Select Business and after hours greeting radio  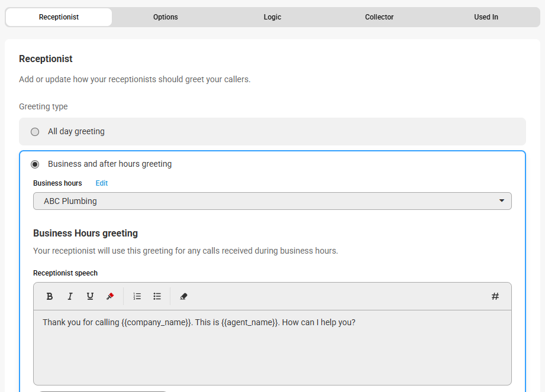pos(35,164)
